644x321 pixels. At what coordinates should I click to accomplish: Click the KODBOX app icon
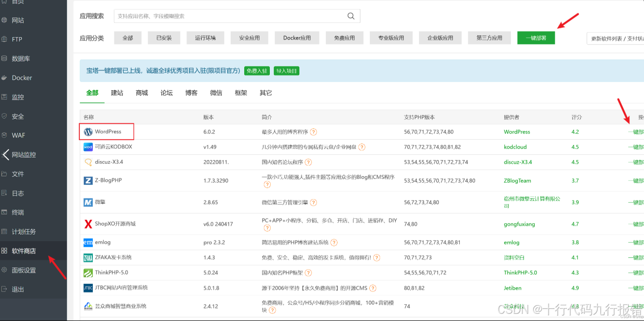coord(88,147)
